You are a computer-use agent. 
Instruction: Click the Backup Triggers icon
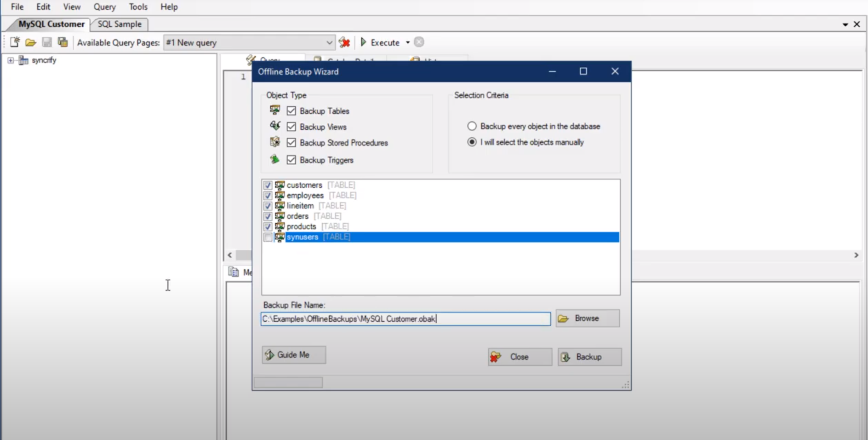coord(275,159)
